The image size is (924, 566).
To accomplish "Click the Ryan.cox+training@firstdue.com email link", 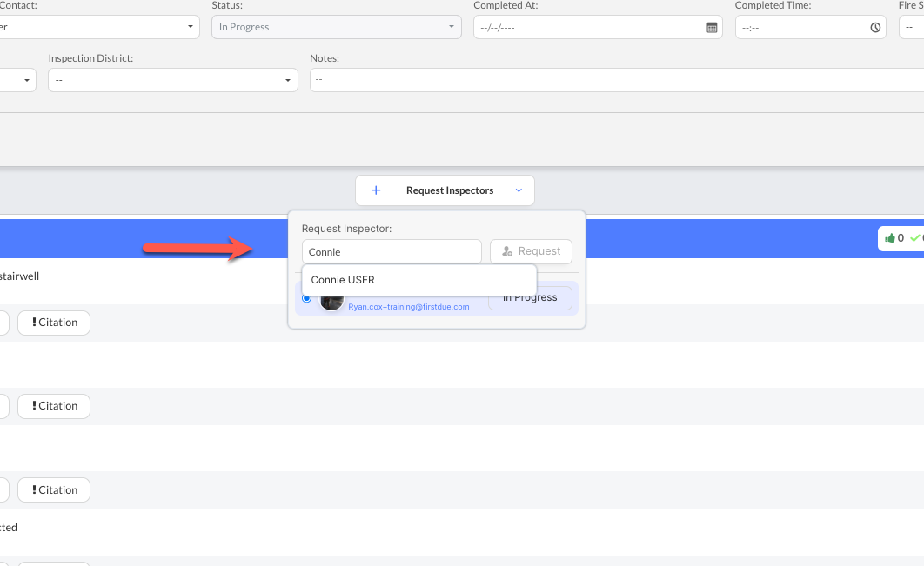I will pos(409,307).
